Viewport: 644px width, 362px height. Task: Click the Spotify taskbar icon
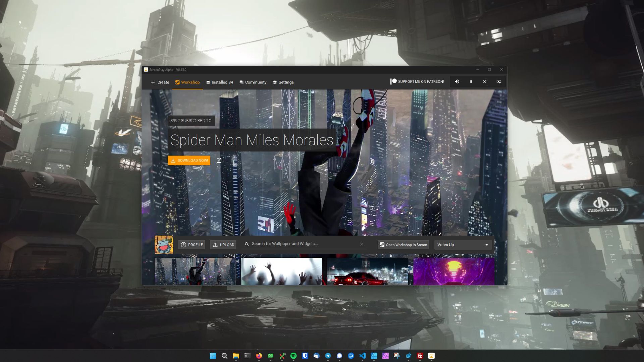click(x=293, y=355)
